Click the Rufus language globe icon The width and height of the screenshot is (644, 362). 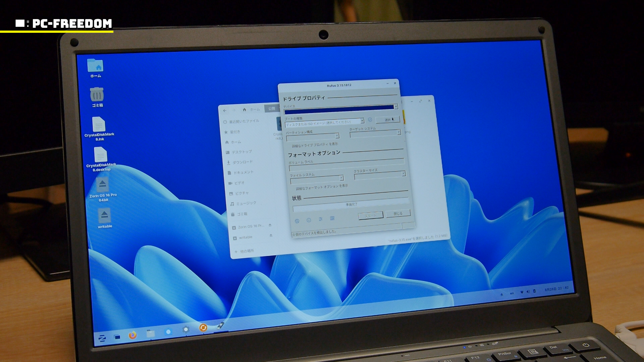pyautogui.click(x=297, y=221)
